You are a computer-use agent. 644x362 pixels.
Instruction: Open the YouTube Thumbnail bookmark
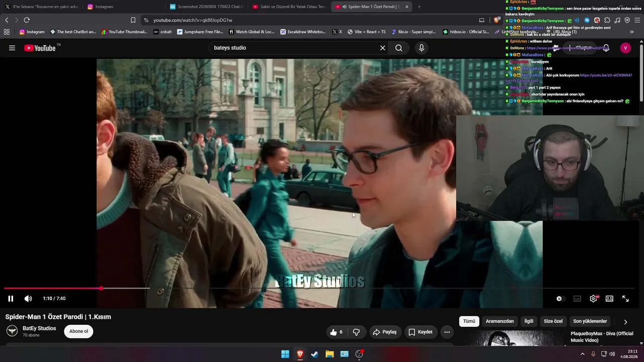click(124, 32)
